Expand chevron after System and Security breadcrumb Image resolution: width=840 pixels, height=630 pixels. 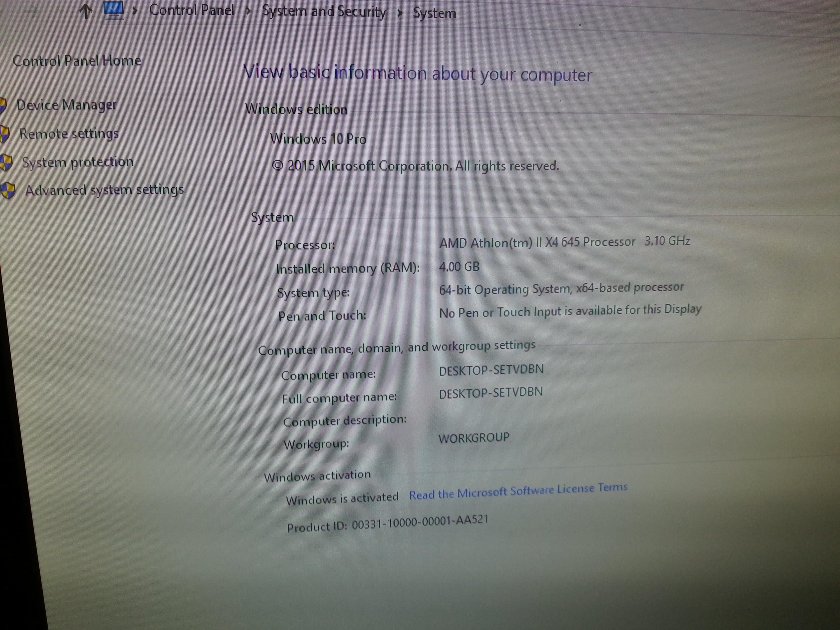(x=399, y=13)
